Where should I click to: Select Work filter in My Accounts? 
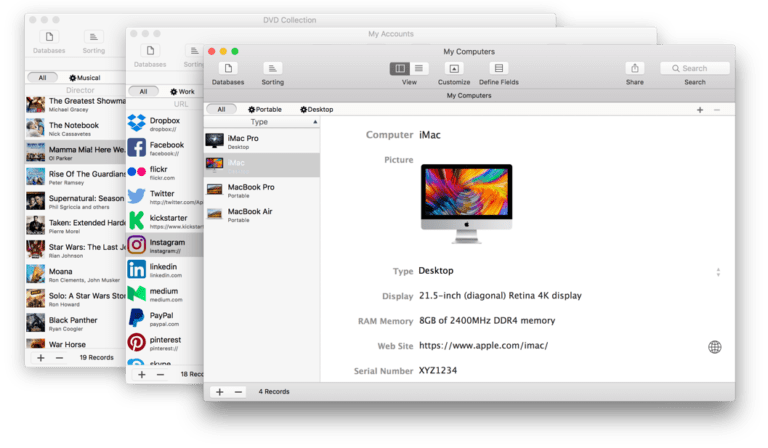(x=182, y=92)
